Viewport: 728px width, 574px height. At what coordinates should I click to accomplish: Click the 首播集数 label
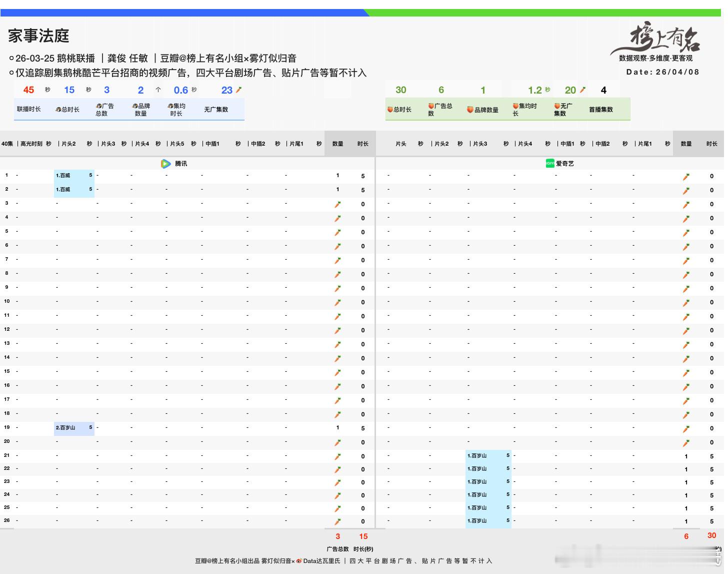coord(600,110)
